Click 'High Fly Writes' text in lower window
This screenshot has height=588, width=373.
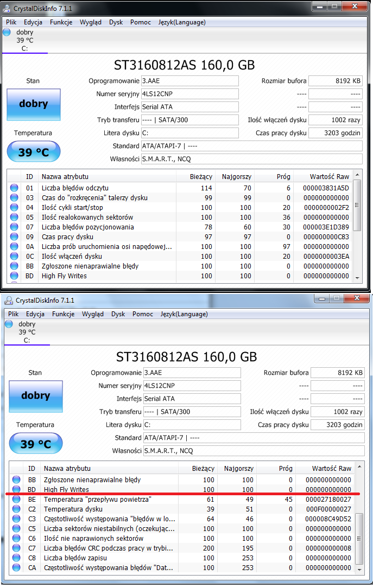click(66, 489)
